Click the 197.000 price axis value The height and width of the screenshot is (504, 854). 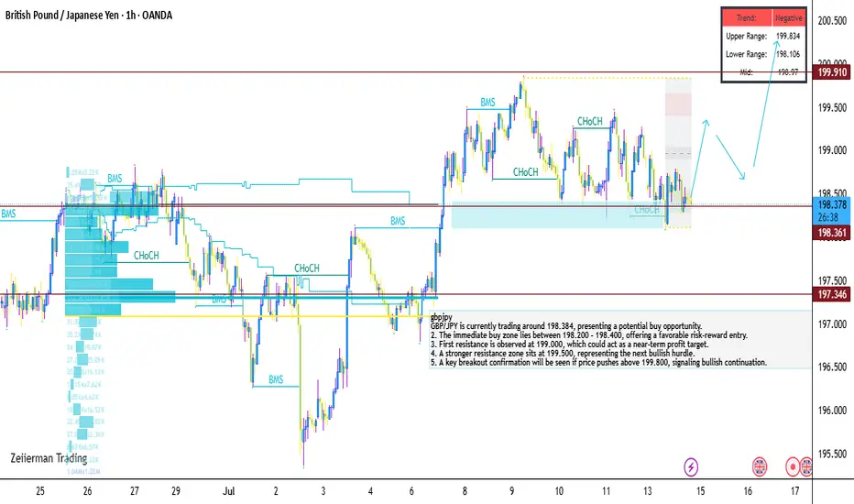pyautogui.click(x=832, y=324)
